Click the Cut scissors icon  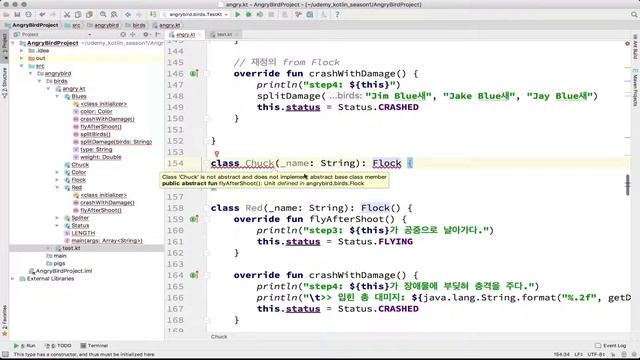[67, 15]
